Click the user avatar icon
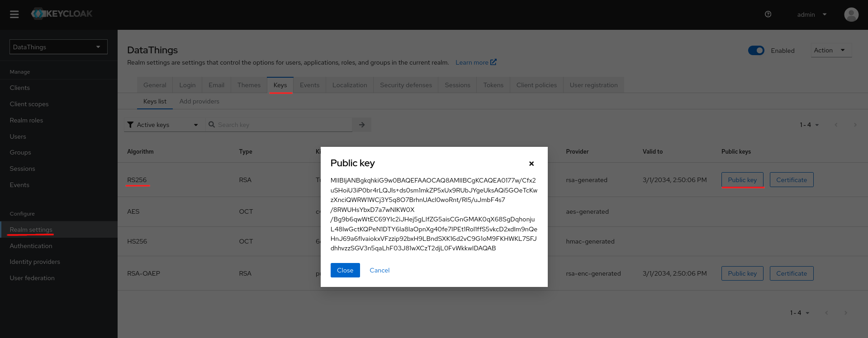This screenshot has width=868, height=338. [x=851, y=14]
